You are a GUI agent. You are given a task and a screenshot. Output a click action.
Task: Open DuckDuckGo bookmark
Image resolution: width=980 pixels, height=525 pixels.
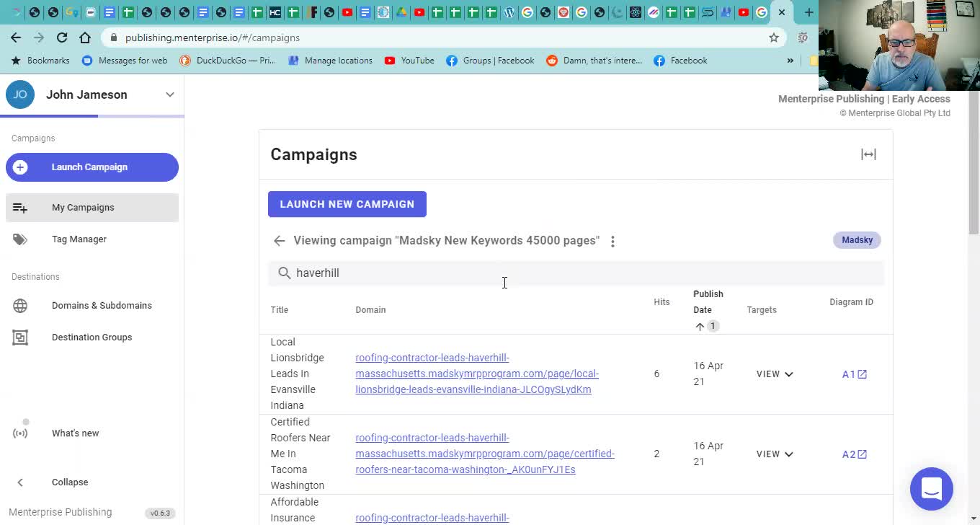tap(228, 61)
